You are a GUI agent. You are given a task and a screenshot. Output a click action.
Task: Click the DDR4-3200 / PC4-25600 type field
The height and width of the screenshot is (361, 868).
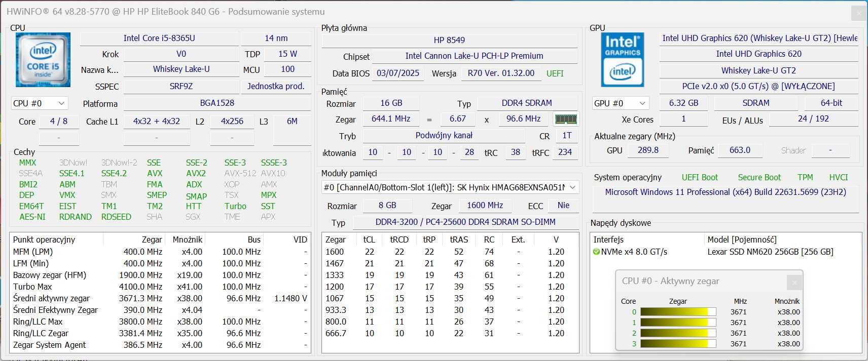pyautogui.click(x=465, y=222)
